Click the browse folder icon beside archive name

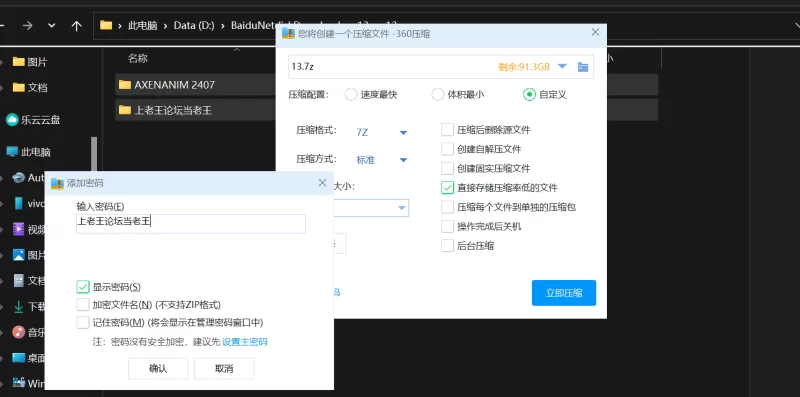583,67
